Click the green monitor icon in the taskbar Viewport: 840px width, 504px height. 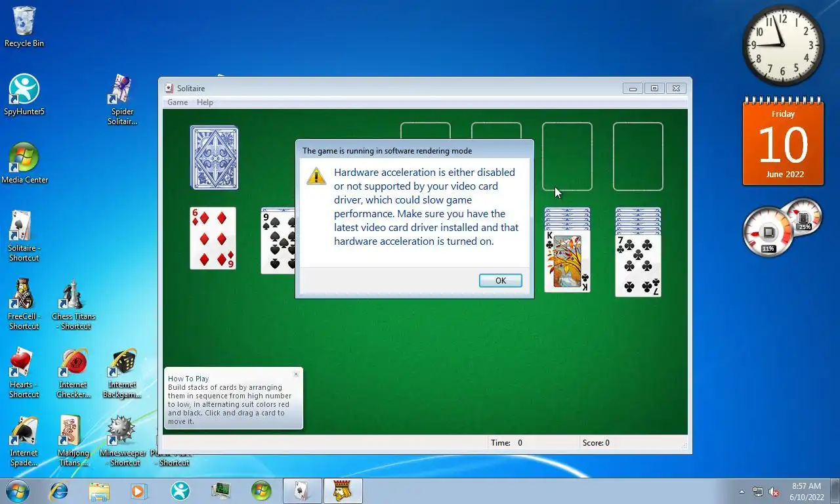point(220,491)
